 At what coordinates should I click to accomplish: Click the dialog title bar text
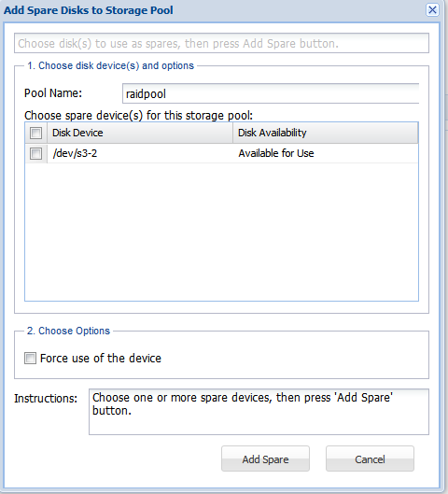(x=89, y=10)
